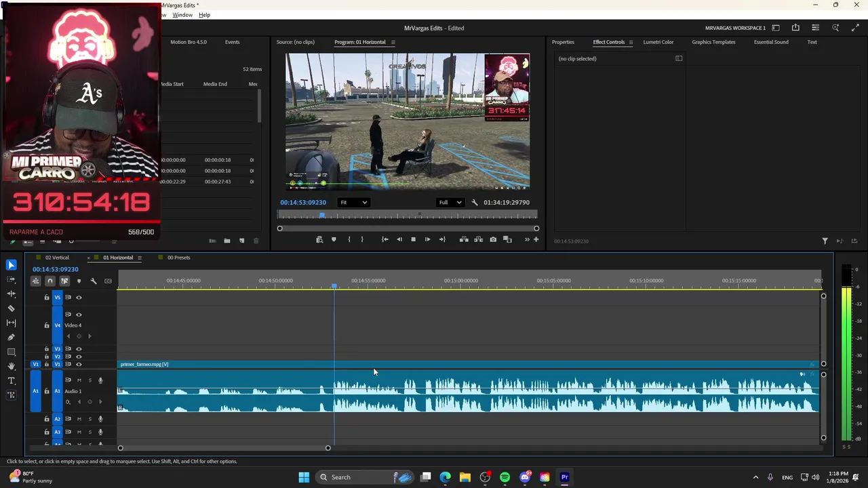Open timeline display settings wrench

pos(94,281)
